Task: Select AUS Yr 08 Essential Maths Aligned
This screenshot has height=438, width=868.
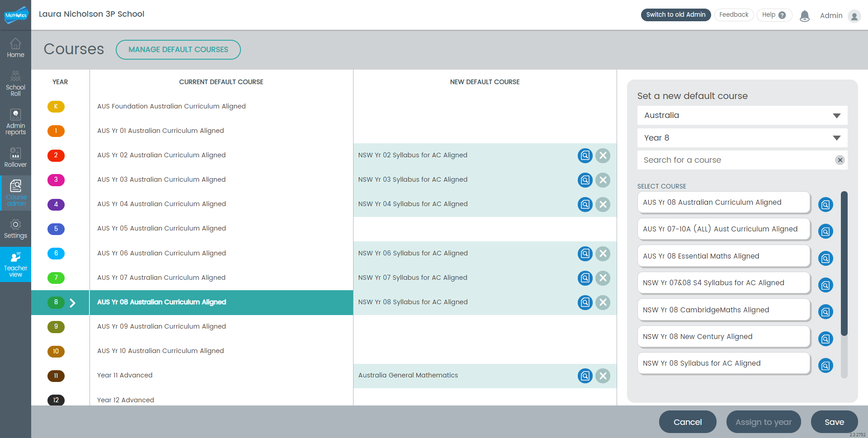Action: [724, 256]
